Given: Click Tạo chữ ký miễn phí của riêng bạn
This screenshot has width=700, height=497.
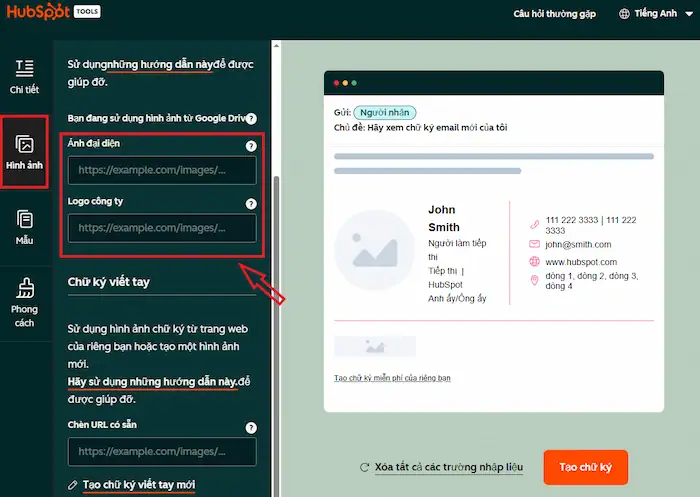Looking at the screenshot, I should pos(392,378).
